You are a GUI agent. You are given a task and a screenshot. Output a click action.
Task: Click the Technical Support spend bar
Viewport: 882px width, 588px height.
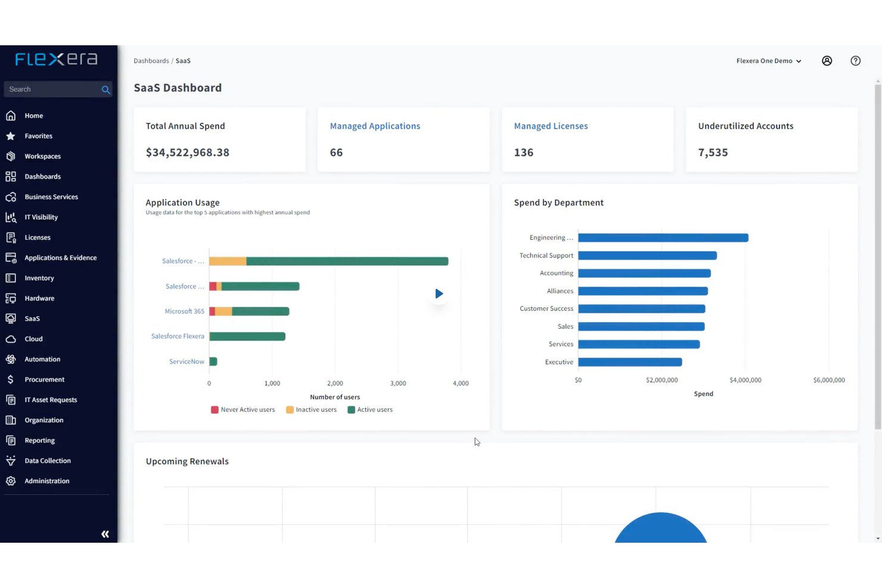coord(647,255)
